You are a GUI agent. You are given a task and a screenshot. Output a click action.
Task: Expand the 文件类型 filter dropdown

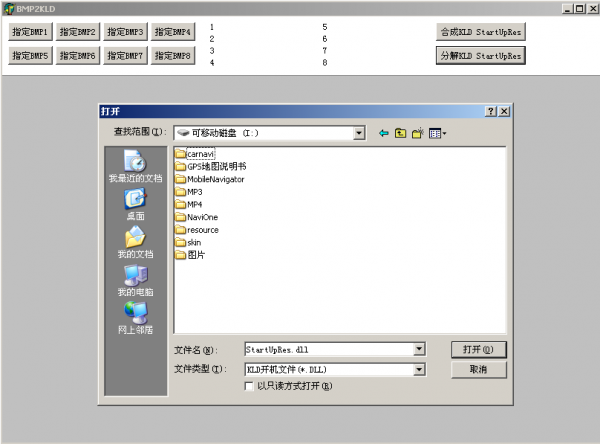[419, 369]
